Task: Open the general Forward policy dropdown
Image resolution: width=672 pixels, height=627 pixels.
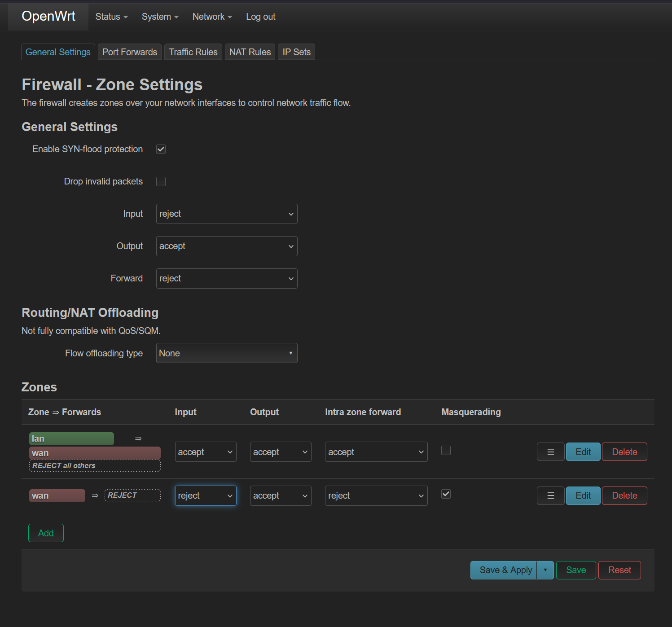Action: (227, 278)
